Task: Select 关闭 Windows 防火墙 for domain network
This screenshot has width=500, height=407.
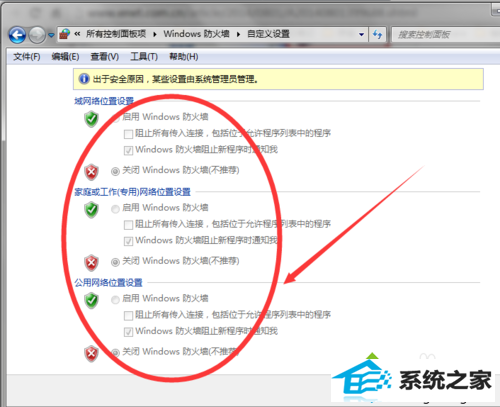Action: pos(115,171)
